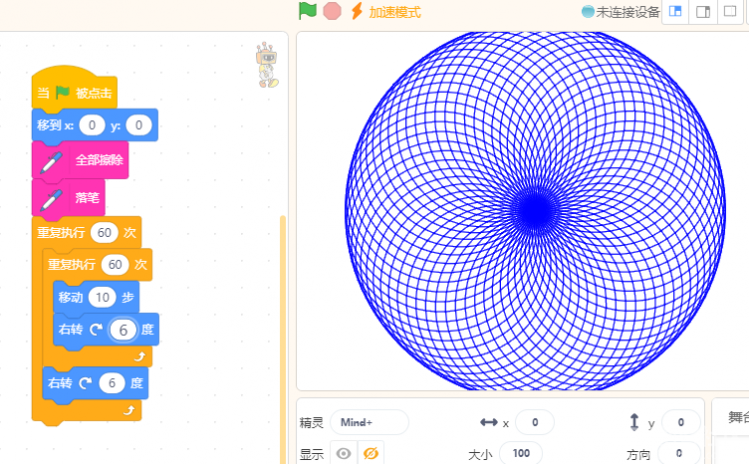This screenshot has height=464, width=749.
Task: Switch to the large stage layout
Action: [703, 11]
